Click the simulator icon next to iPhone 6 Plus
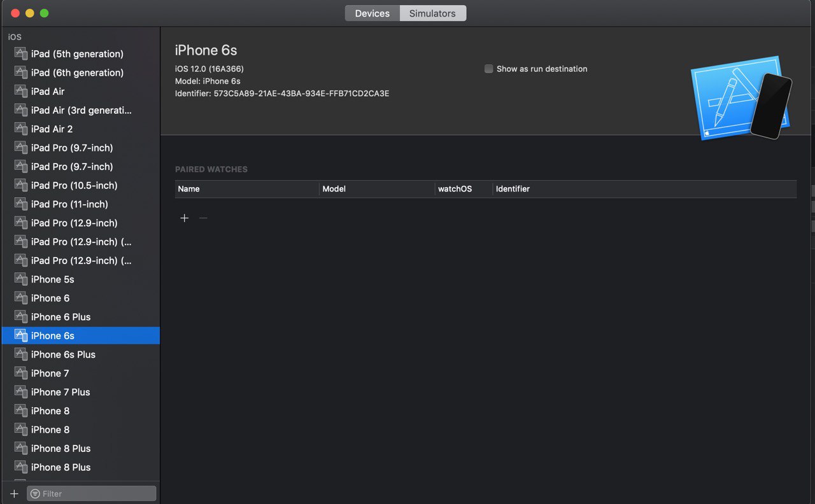 coord(21,317)
